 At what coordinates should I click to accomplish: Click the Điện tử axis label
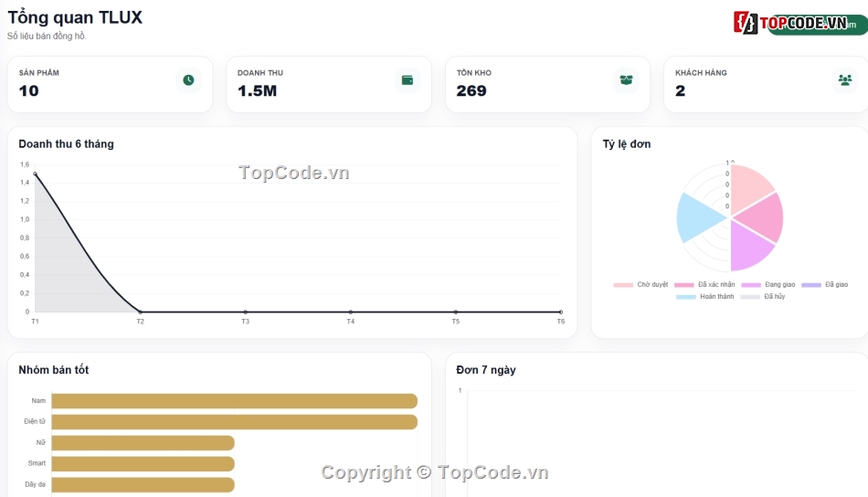(x=35, y=422)
